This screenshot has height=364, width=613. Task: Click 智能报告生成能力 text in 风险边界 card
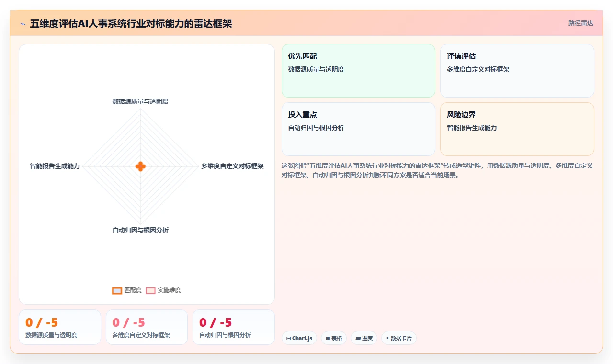(472, 128)
